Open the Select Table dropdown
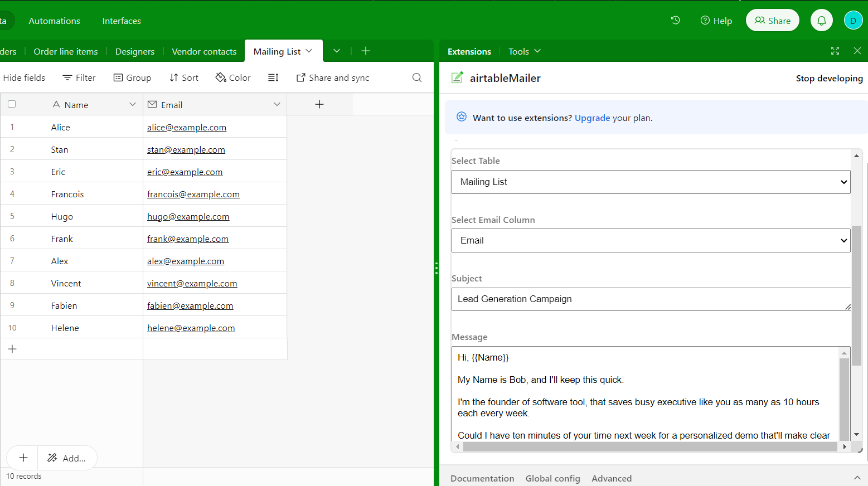This screenshot has width=868, height=486. (651, 182)
